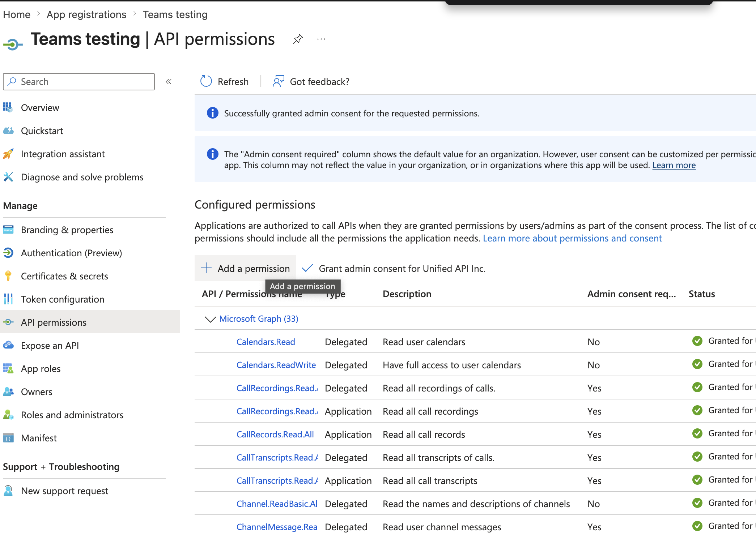Image resolution: width=756 pixels, height=535 pixels.
Task: Open the Microsoft Graph (33) link
Action: tap(259, 319)
